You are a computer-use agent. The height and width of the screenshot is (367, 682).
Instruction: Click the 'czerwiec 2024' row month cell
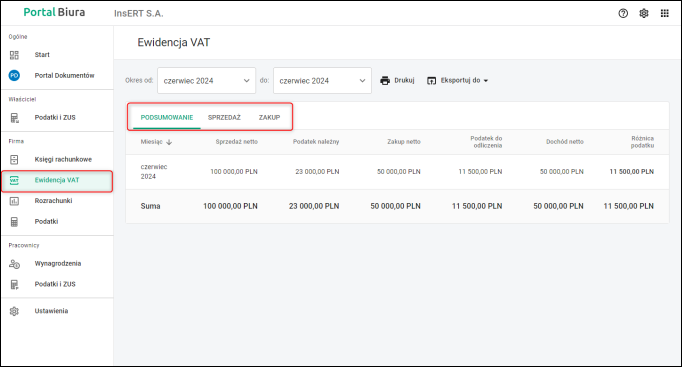point(154,172)
